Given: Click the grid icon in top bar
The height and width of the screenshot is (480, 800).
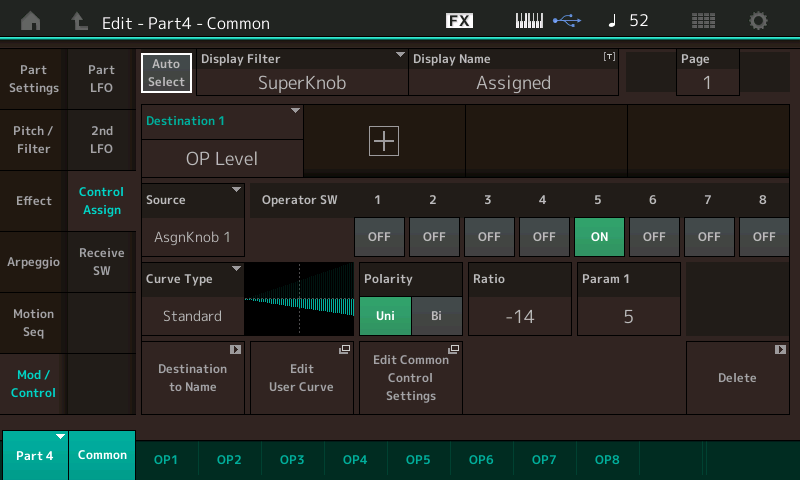Looking at the screenshot, I should pos(703,21).
